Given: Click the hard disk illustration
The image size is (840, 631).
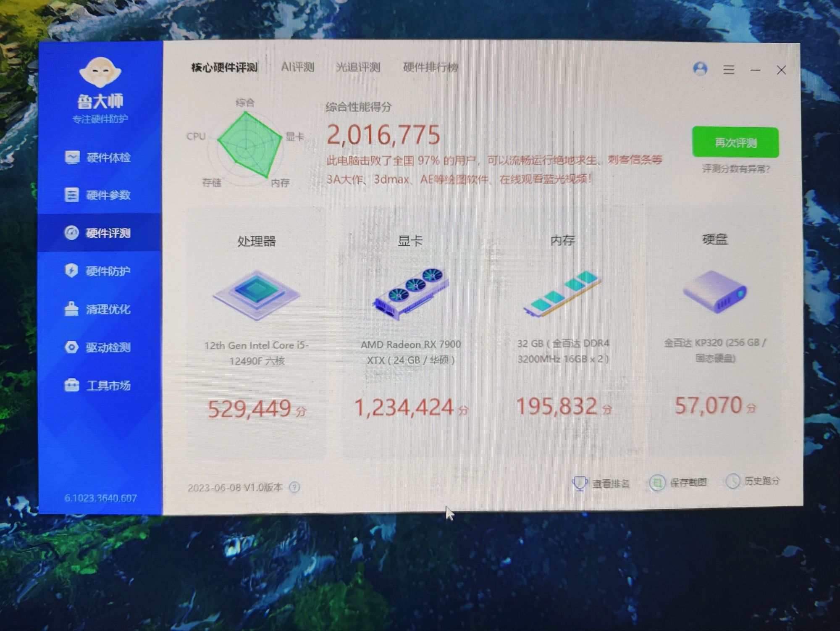Looking at the screenshot, I should pyautogui.click(x=715, y=292).
